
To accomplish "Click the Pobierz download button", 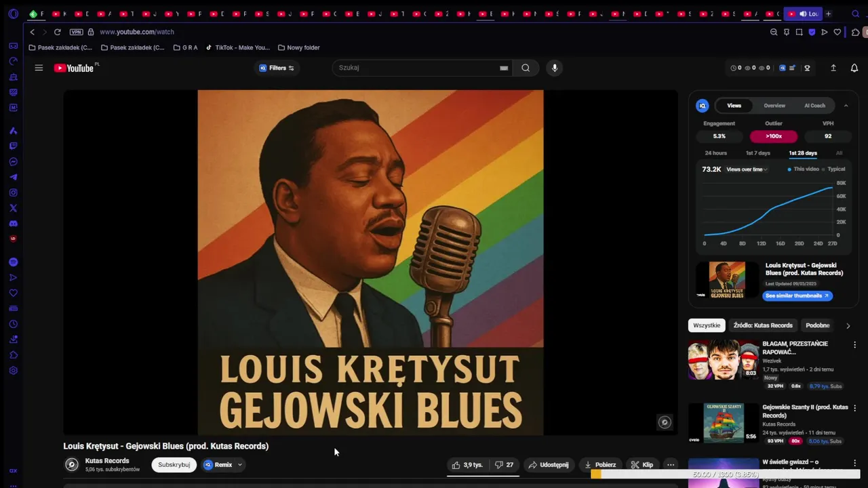I will pos(600,465).
